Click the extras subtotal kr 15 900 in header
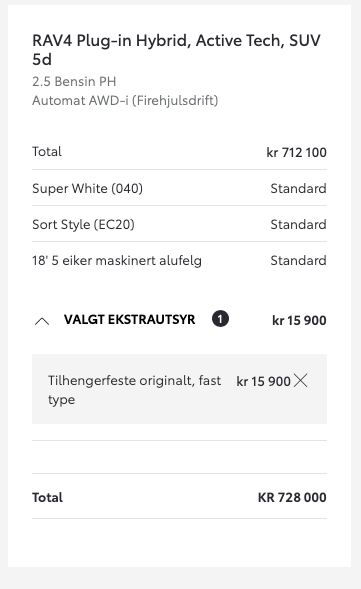The width and height of the screenshot is (361, 589). [299, 320]
